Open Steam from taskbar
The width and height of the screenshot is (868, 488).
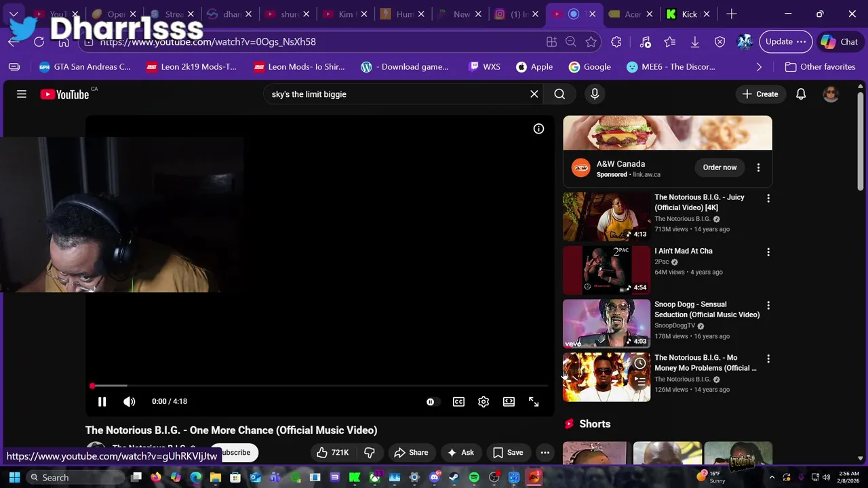pos(454,477)
